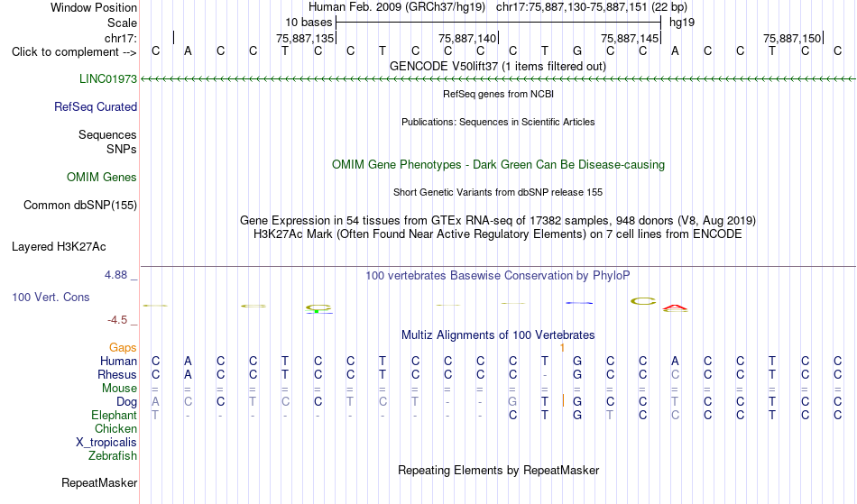Click the Common dbSNP(155) track label
The width and height of the screenshot is (857, 504).
pos(79,206)
